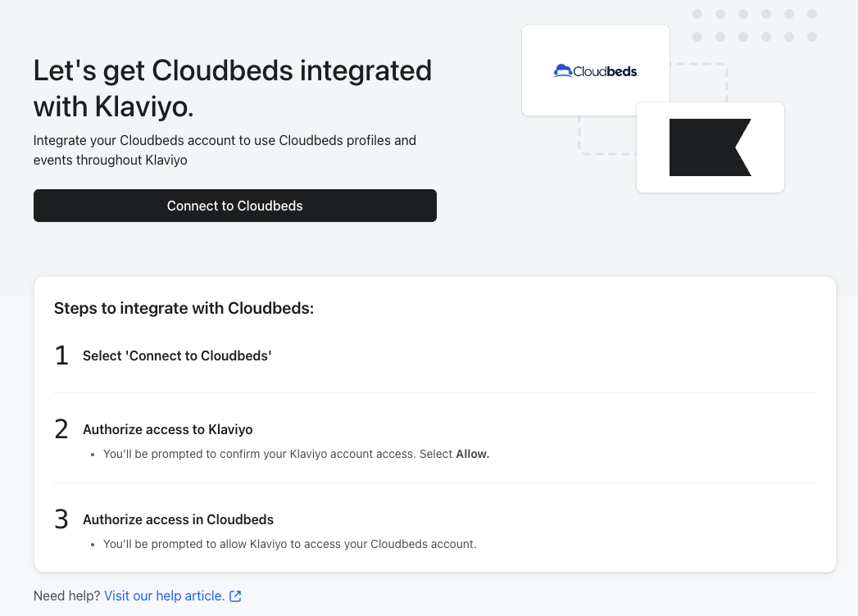Select the main 'Let's get Cloudbeds integrated' heading

pos(232,88)
